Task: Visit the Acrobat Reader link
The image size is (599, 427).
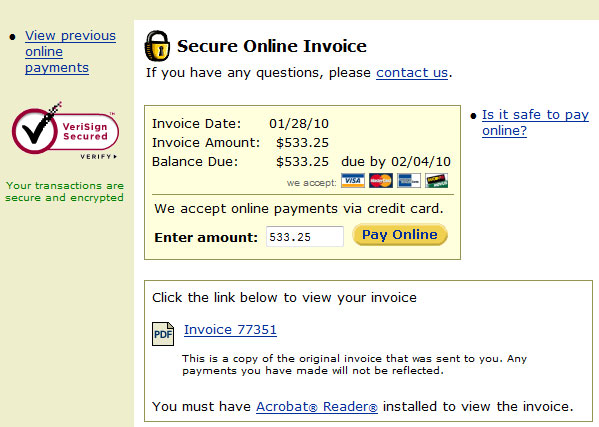Action: (x=317, y=406)
